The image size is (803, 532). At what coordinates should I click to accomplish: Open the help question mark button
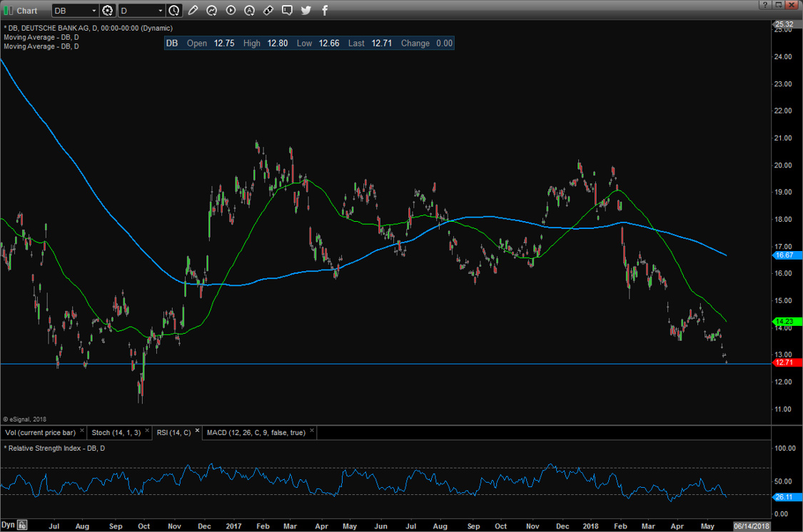tap(765, 4)
